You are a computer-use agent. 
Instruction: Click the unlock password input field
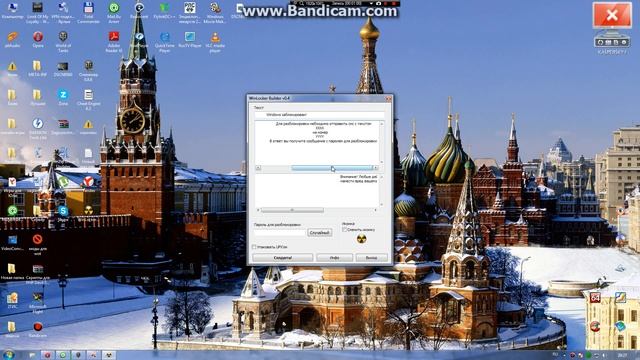point(280,233)
